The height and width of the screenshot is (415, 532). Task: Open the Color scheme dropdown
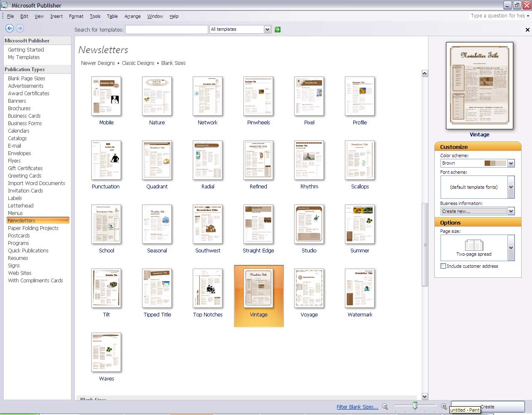click(511, 163)
